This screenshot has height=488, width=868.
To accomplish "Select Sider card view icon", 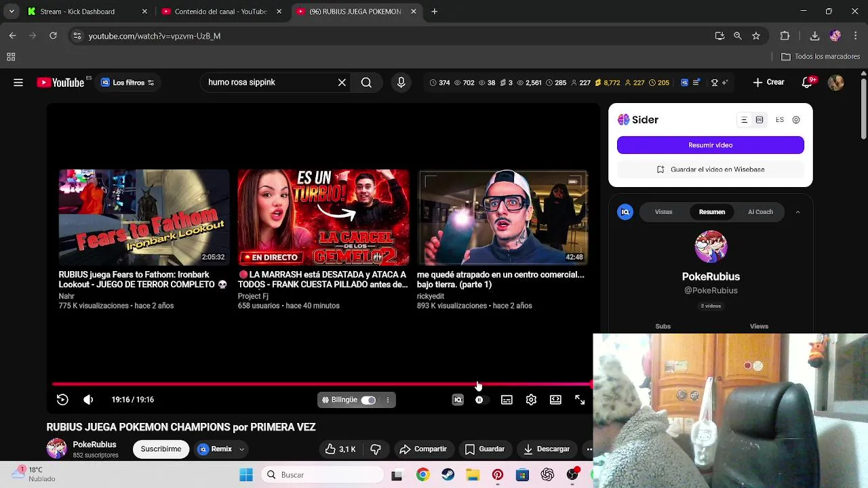I will pyautogui.click(x=759, y=120).
